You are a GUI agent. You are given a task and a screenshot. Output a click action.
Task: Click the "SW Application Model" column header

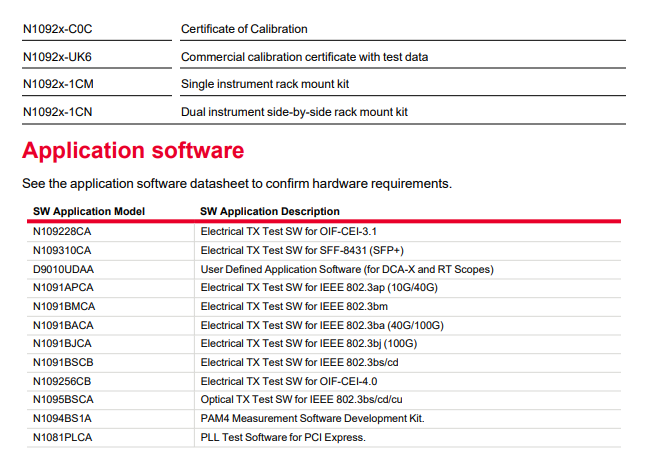[x=89, y=211]
